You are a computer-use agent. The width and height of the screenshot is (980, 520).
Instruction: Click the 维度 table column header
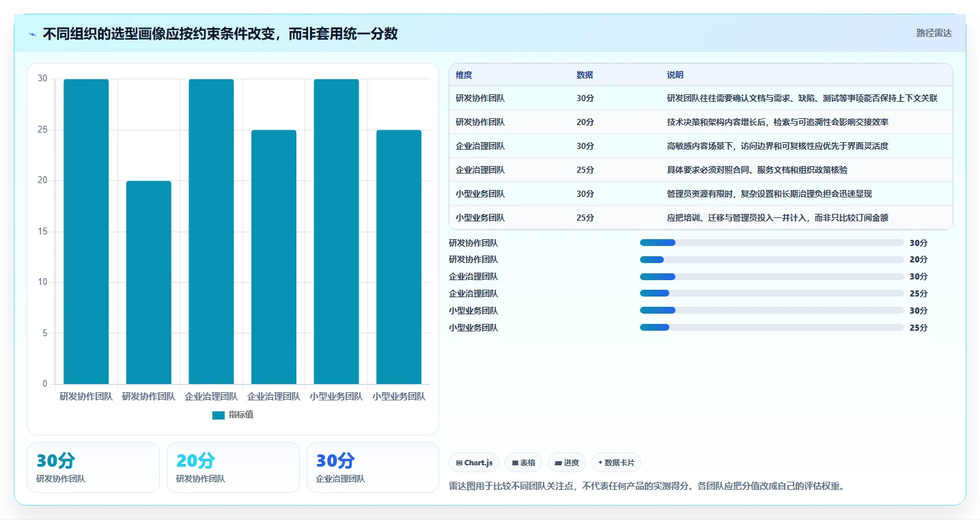[x=464, y=75]
